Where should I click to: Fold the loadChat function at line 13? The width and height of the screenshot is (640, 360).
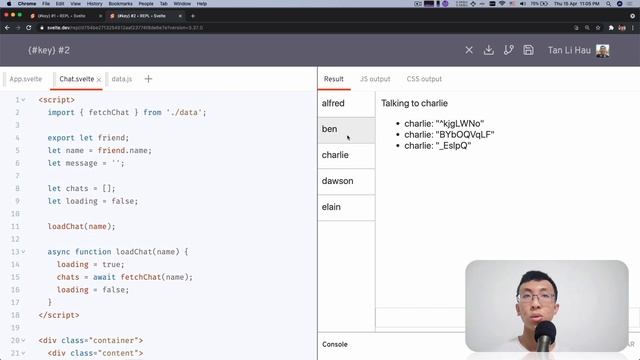pos(23,252)
